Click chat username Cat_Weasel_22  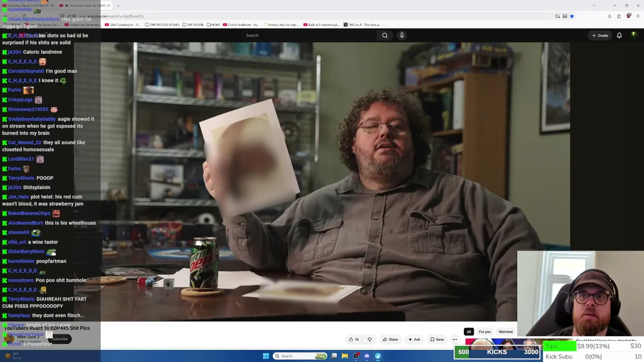tap(25, 142)
